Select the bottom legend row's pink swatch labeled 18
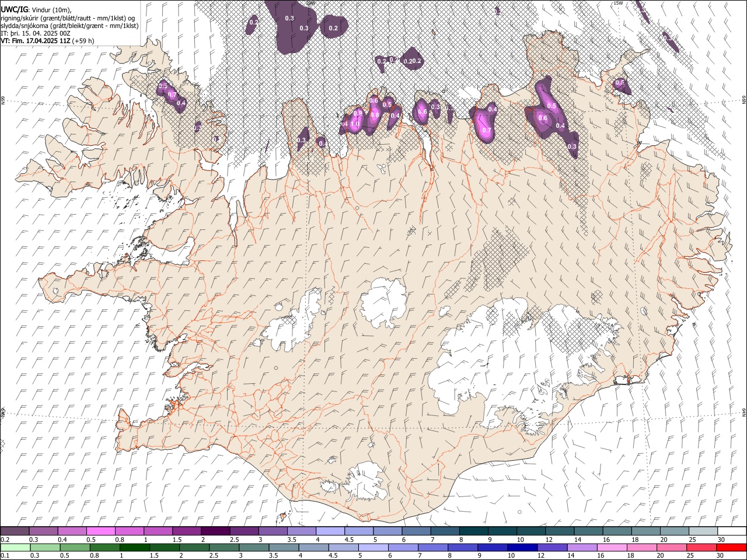 641,547
